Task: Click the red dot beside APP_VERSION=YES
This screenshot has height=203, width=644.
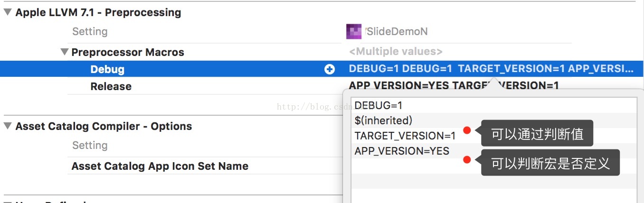Action: (467, 160)
